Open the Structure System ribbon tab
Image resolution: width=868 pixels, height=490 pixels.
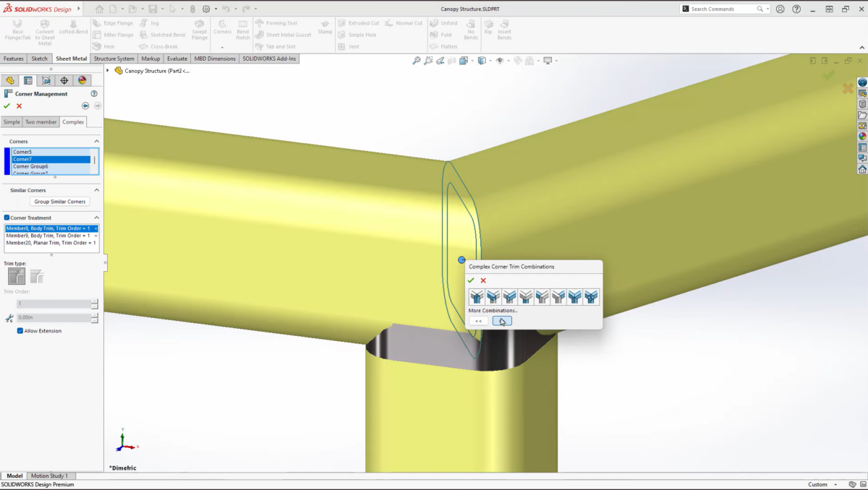[x=114, y=59]
